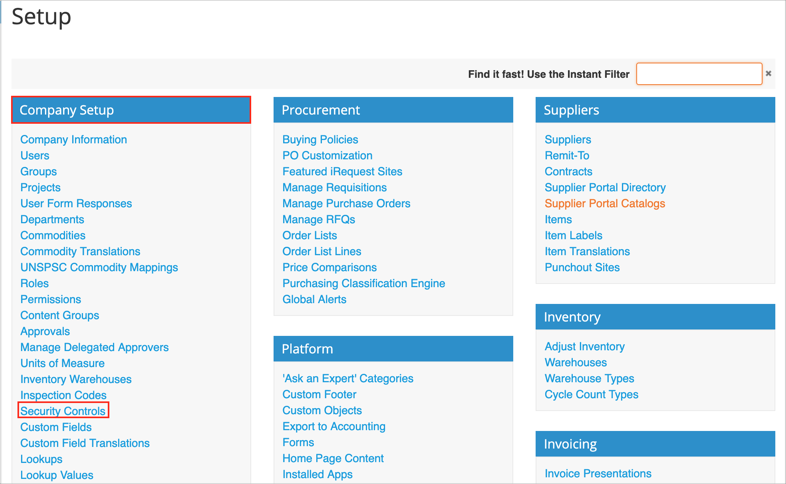Open Company Information settings
Viewport: 786px width, 484px height.
coord(73,140)
